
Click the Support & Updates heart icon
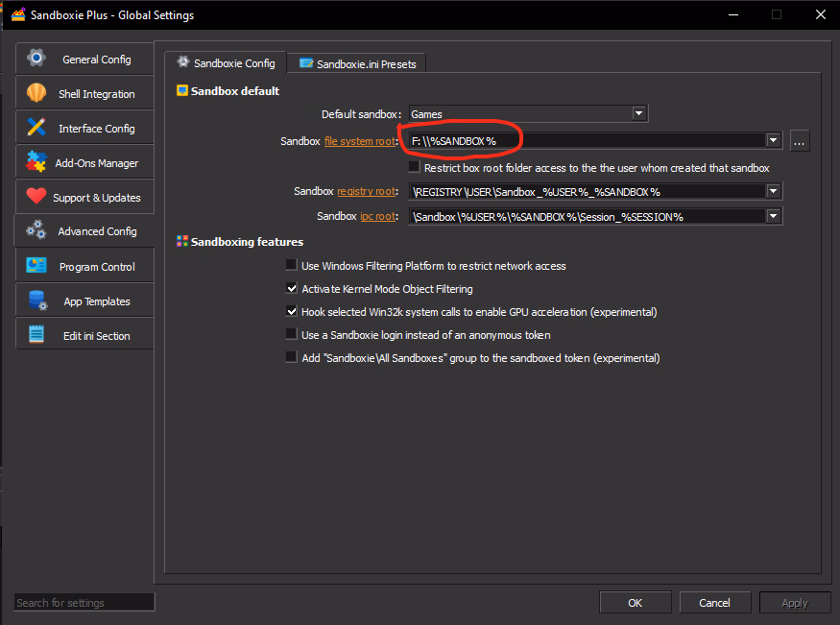click(x=36, y=197)
